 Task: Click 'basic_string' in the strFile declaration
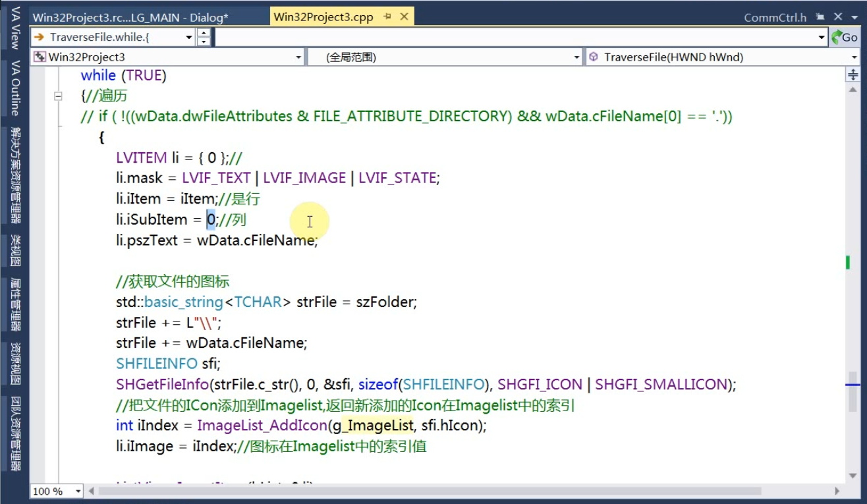click(x=184, y=302)
